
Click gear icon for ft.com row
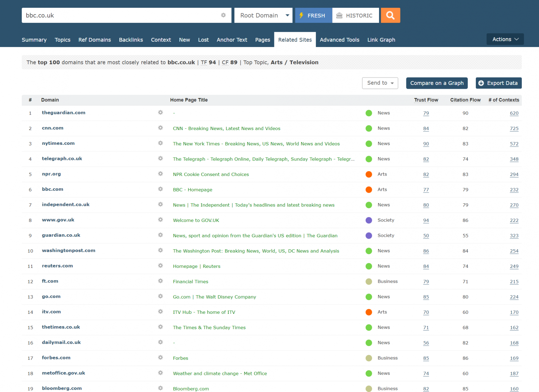[x=160, y=281]
